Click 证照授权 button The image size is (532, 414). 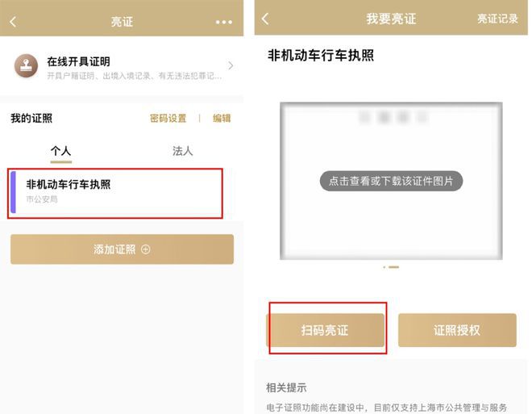(x=457, y=330)
